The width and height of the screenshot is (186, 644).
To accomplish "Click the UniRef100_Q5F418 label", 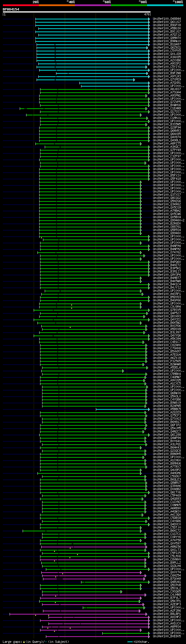I will [167, 179].
